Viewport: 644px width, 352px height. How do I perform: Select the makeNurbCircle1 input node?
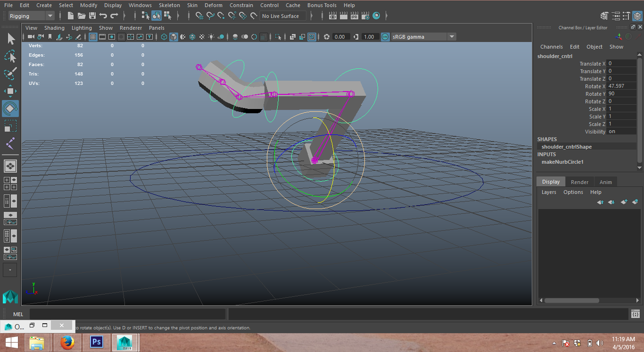coord(562,162)
